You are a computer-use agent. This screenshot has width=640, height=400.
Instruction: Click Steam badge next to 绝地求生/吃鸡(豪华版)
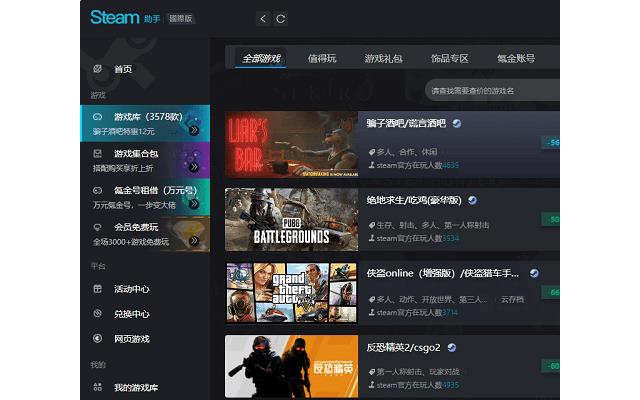[472, 200]
